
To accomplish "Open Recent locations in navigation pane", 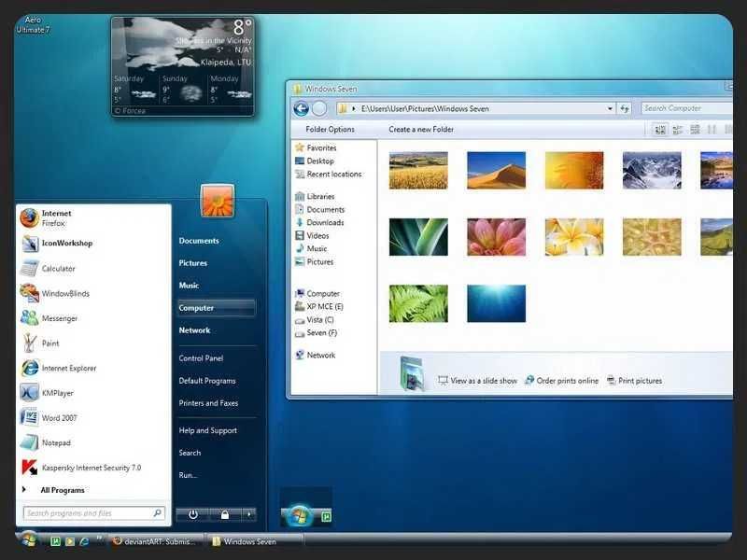I will tap(329, 175).
